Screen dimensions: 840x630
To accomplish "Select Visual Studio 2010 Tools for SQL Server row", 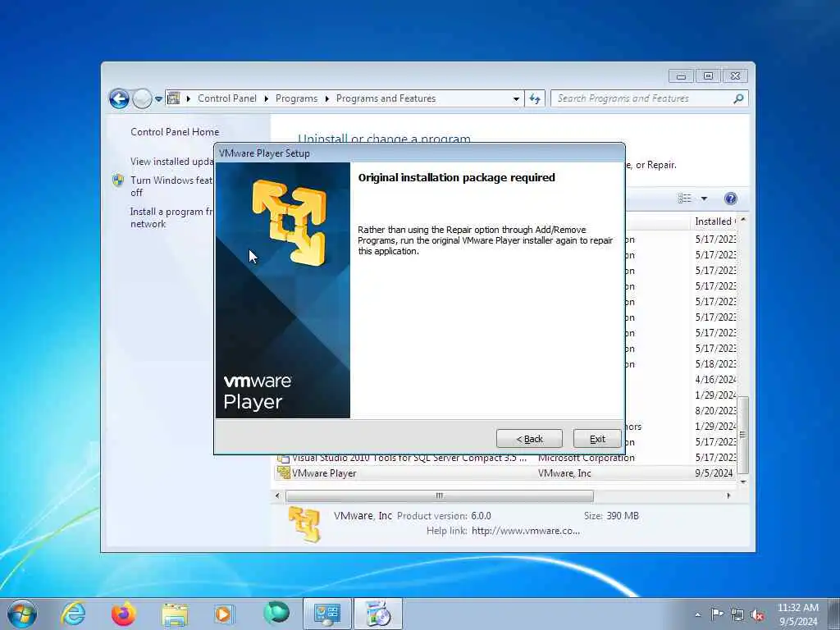I will coord(505,458).
